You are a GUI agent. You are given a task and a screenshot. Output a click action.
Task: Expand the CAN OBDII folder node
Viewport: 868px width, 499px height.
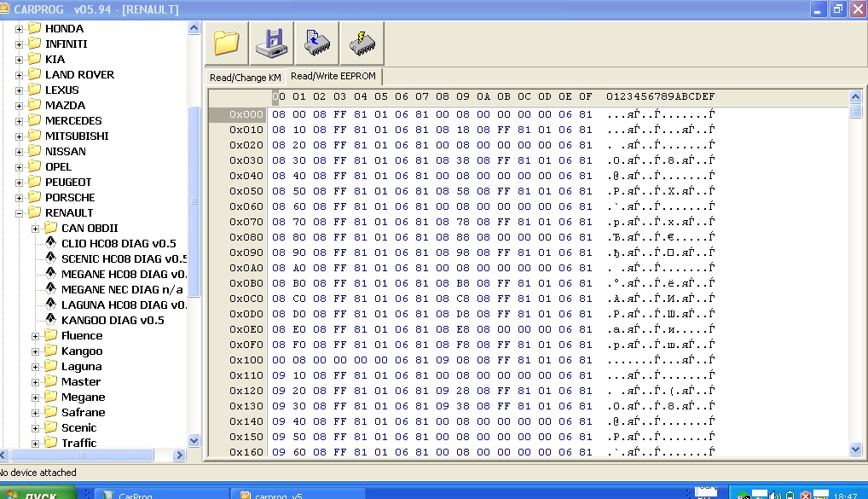(36, 229)
